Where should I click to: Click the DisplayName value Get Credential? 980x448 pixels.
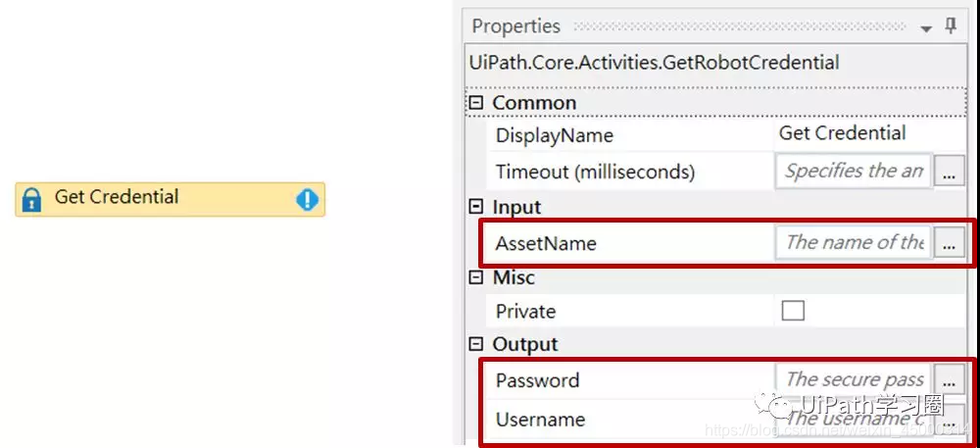point(842,133)
